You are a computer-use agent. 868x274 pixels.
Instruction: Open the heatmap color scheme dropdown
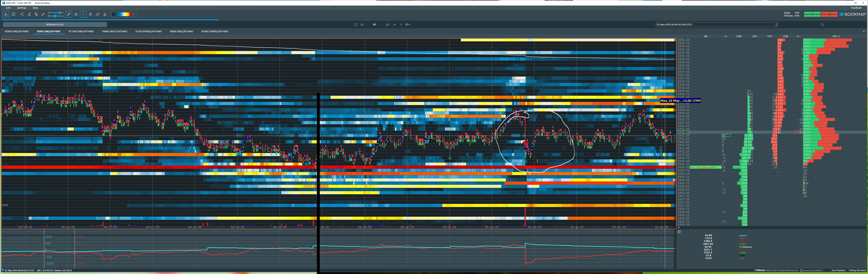coord(133,14)
